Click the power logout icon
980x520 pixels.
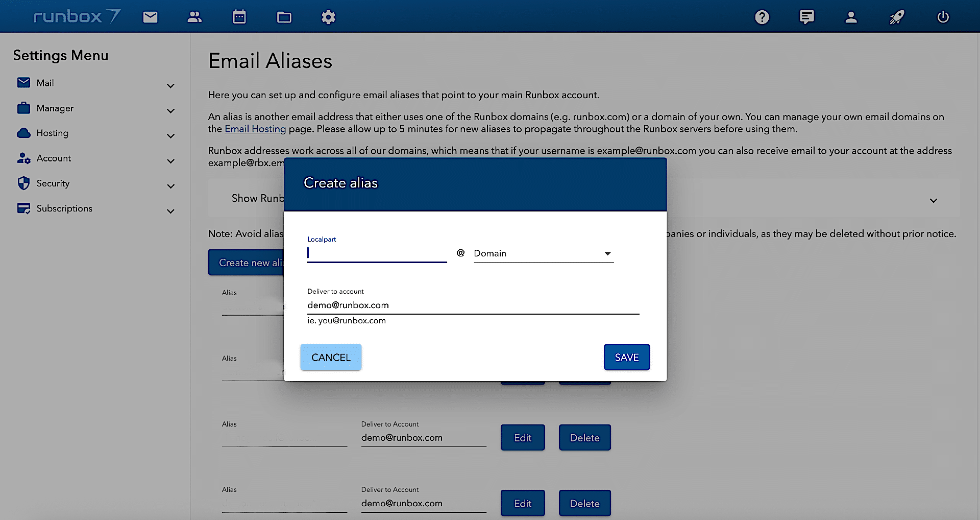pos(943,17)
